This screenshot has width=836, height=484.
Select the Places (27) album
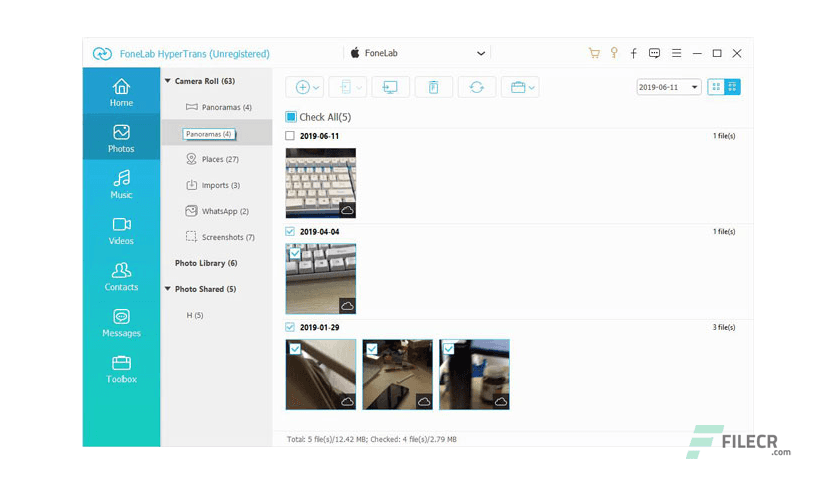pyautogui.click(x=219, y=159)
